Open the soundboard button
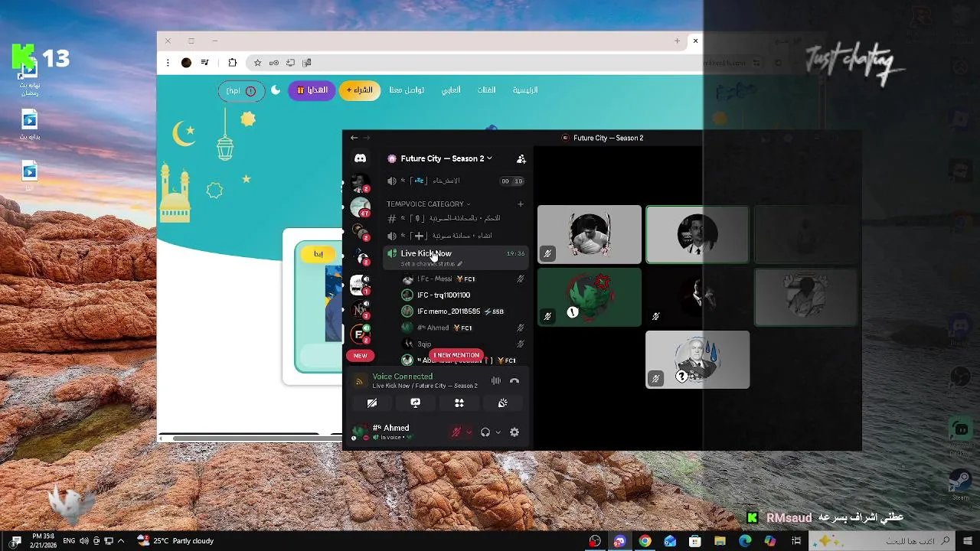The image size is (980, 551). pos(503,403)
